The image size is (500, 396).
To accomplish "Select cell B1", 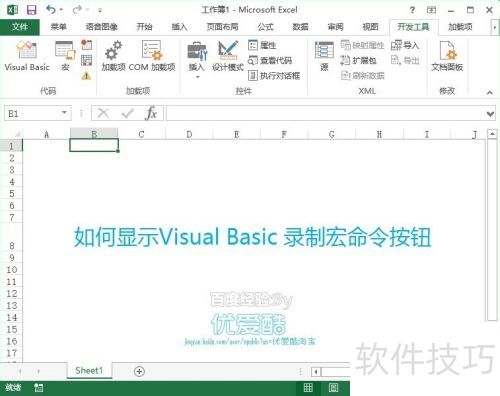I will click(x=94, y=145).
